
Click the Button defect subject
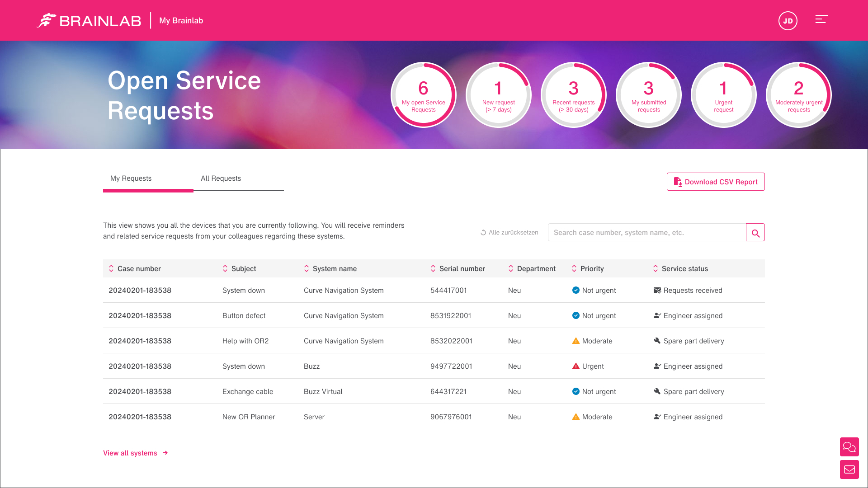(x=244, y=316)
